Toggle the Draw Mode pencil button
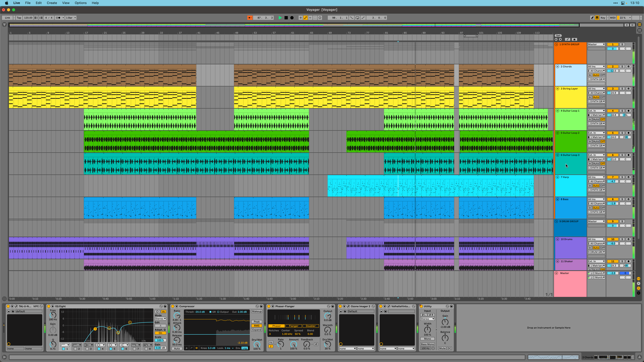This screenshot has width=644, height=362. click(x=592, y=18)
